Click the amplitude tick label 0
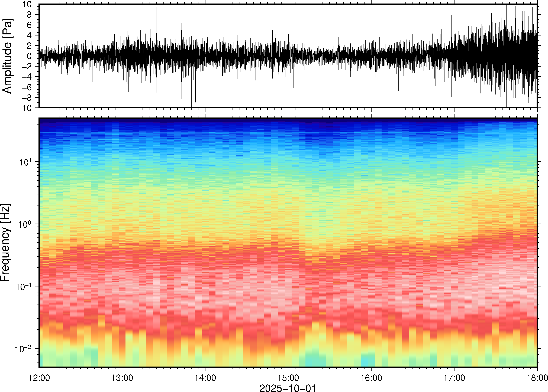Image resolution: width=548 pixels, height=392 pixels. point(30,56)
